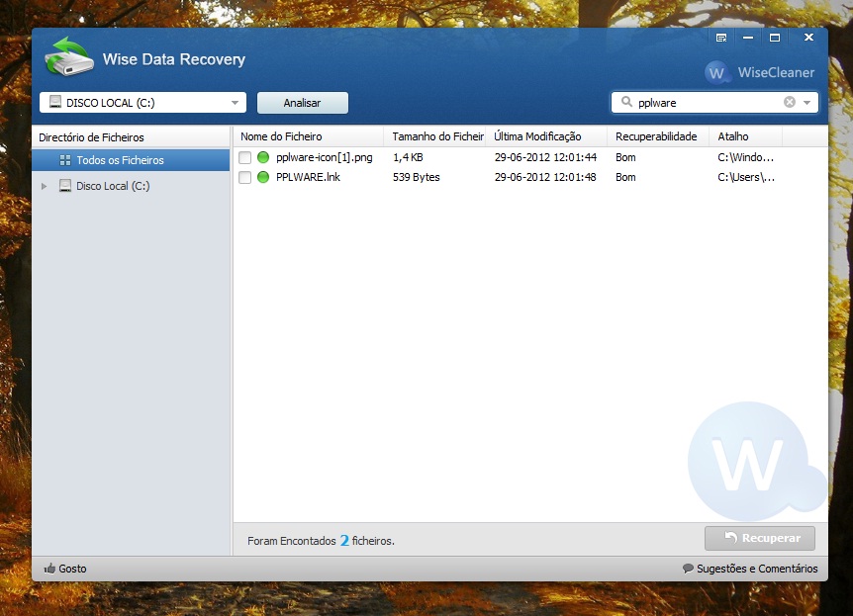The width and height of the screenshot is (853, 616).
Task: Click the magnifier icon in search box
Action: [626, 102]
